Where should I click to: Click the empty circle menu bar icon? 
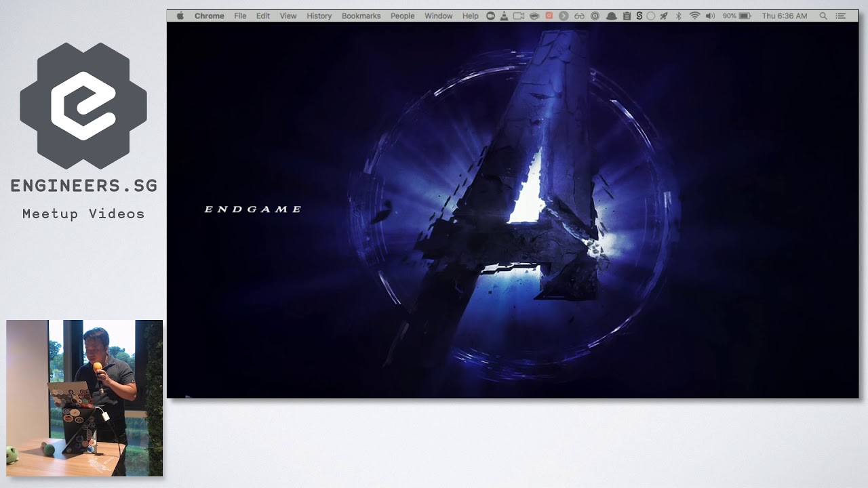pos(651,16)
